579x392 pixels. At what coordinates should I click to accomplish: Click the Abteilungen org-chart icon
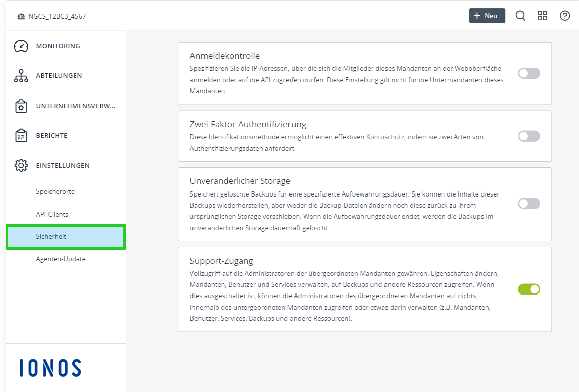(x=21, y=76)
